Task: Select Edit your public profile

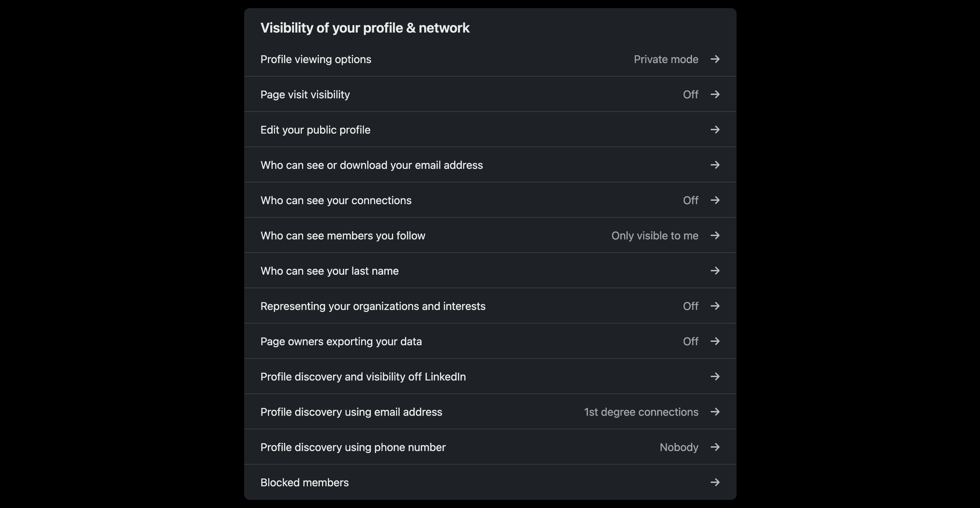Action: point(315,130)
